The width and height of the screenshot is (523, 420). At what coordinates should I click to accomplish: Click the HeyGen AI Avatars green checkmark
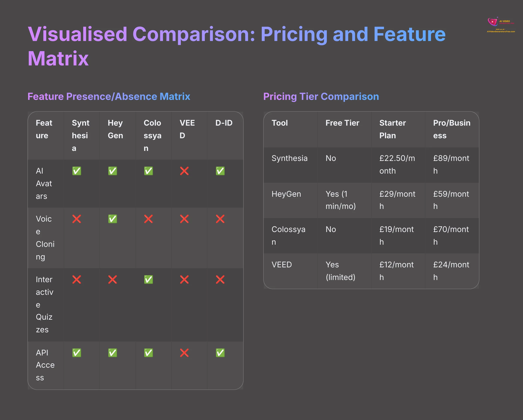point(113,171)
